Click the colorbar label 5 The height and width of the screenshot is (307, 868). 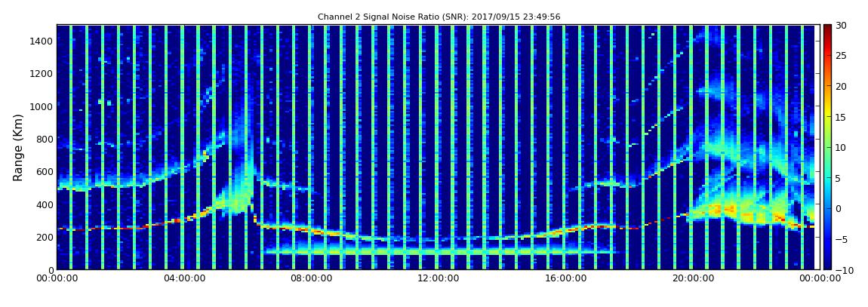tap(838, 178)
